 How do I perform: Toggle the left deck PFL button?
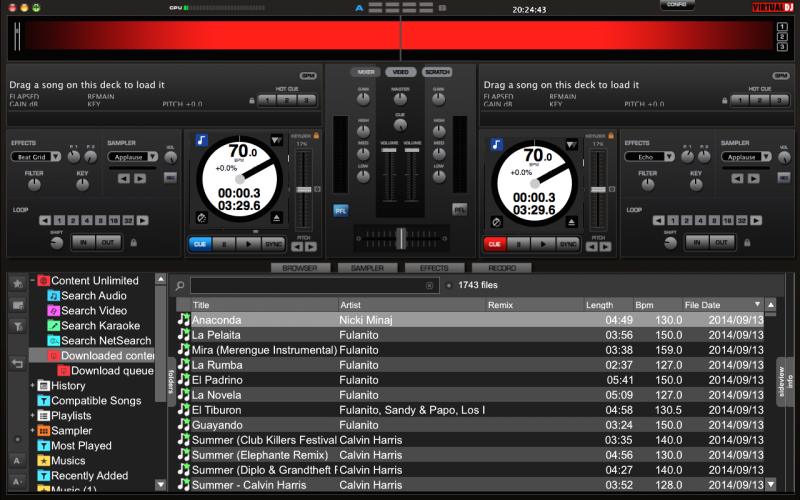(x=341, y=210)
